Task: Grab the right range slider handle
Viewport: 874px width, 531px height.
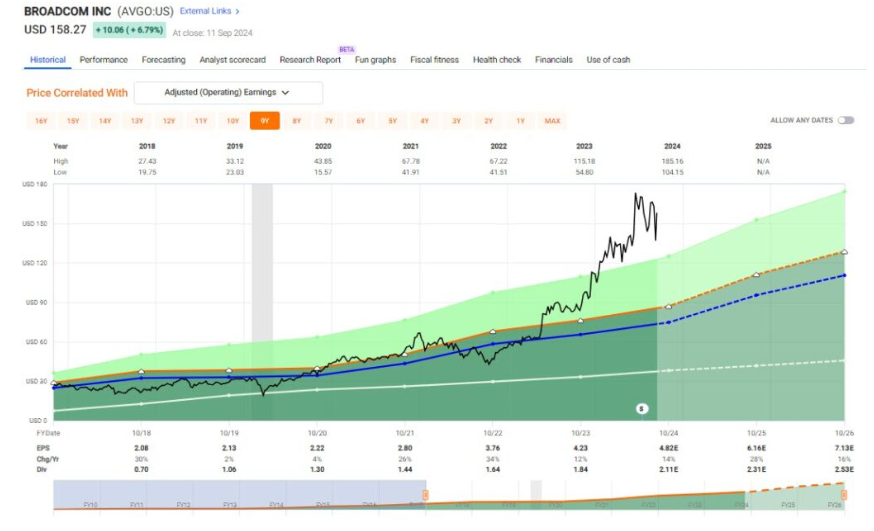Action: point(844,495)
